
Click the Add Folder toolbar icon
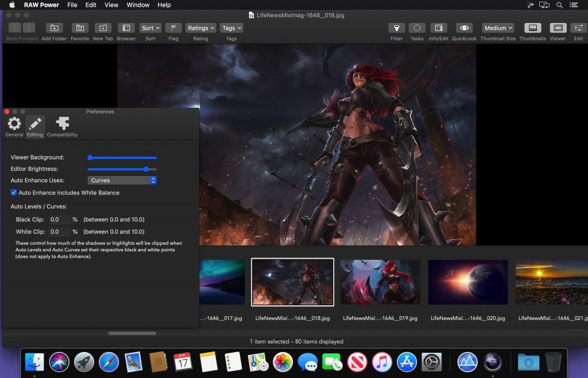[54, 28]
